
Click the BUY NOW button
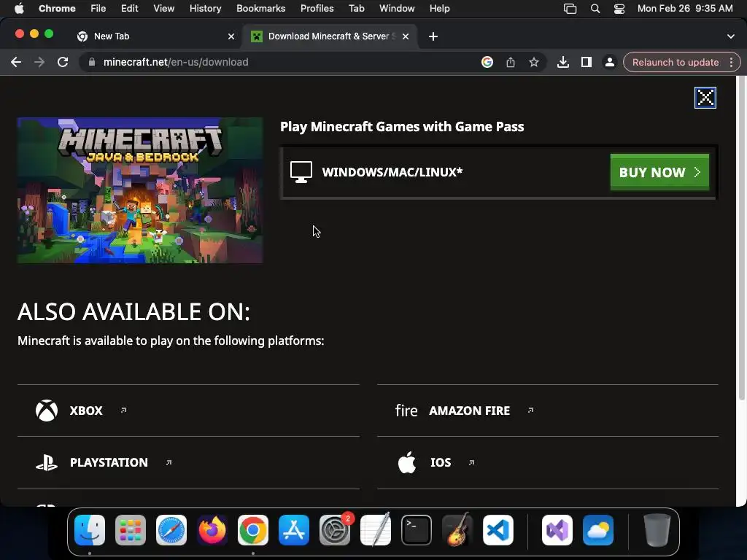pyautogui.click(x=659, y=172)
